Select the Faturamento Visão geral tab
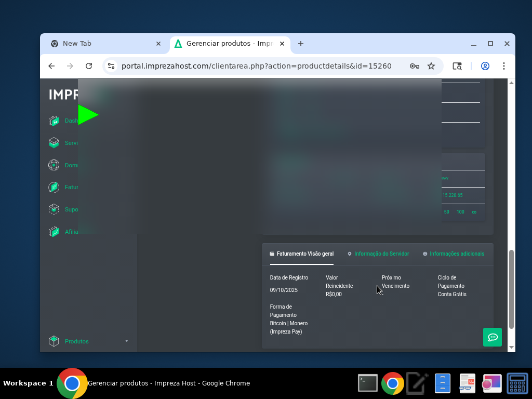This screenshot has width=532, height=399. pos(302,254)
